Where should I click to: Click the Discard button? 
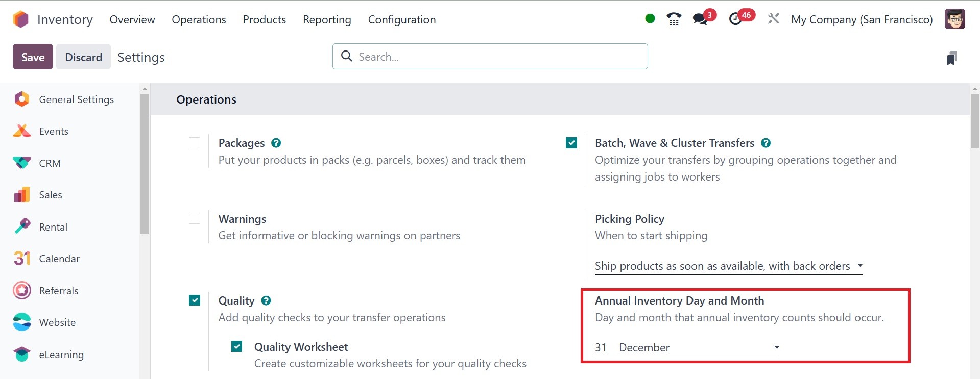[x=83, y=57]
